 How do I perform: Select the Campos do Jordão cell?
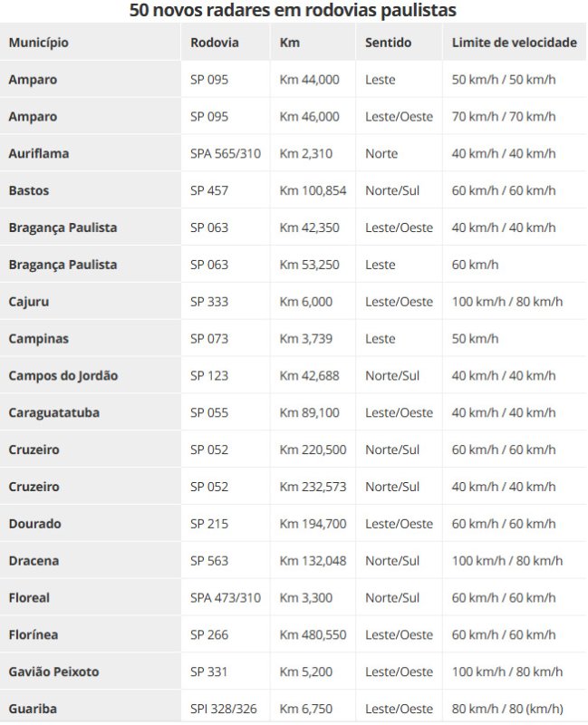pos(63,376)
